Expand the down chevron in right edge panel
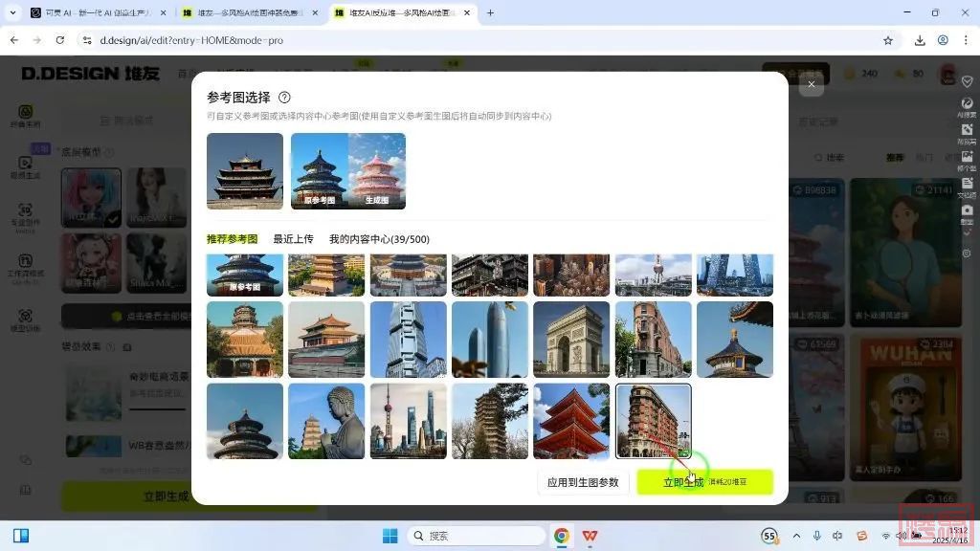The image size is (980, 551). coord(967,233)
